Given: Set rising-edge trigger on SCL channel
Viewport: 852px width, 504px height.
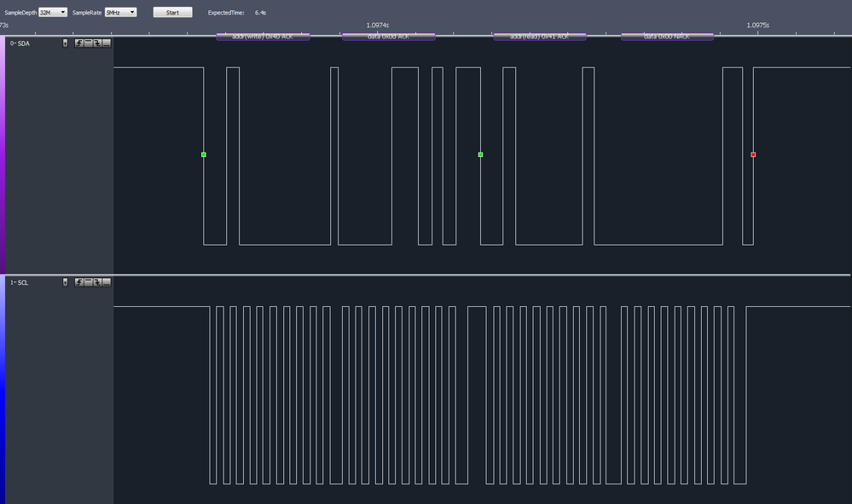Looking at the screenshot, I should click(x=78, y=282).
